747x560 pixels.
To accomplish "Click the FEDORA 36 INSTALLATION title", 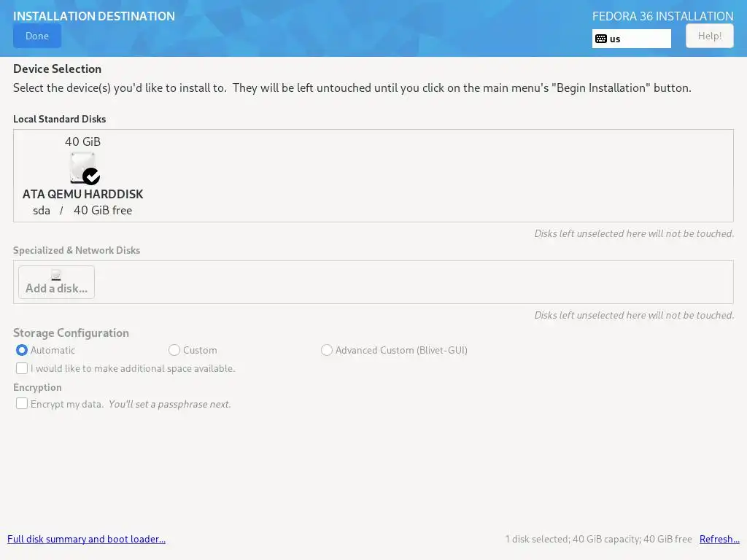I will [x=662, y=16].
